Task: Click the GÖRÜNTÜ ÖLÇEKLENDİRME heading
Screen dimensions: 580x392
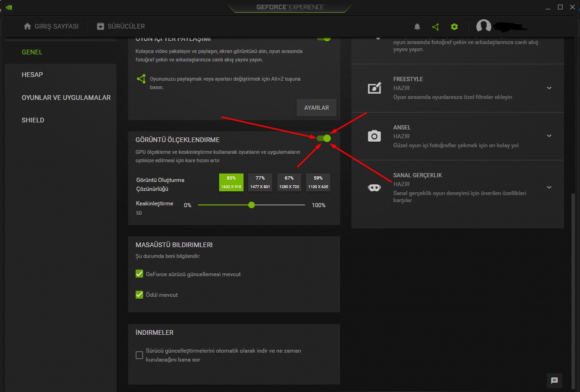Action: tap(177, 140)
